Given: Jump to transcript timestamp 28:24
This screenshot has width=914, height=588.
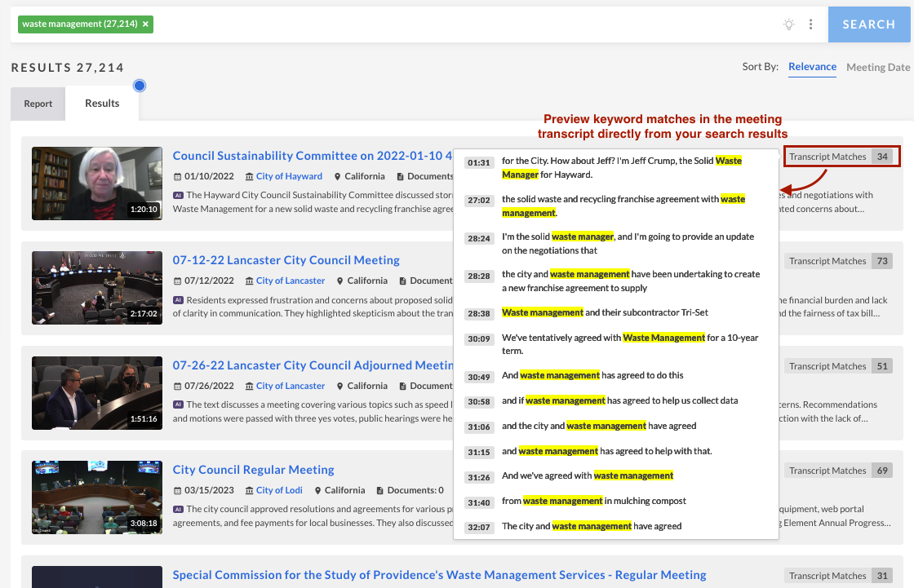Looking at the screenshot, I should 478,238.
